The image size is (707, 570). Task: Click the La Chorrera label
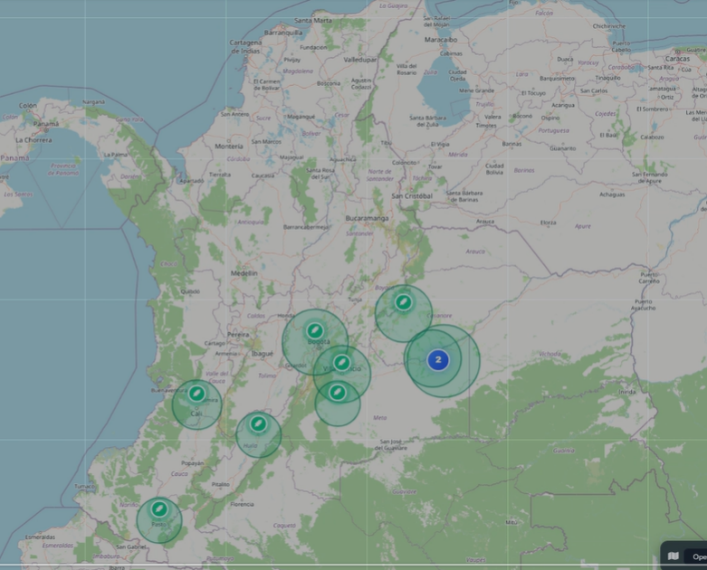[x=34, y=140]
